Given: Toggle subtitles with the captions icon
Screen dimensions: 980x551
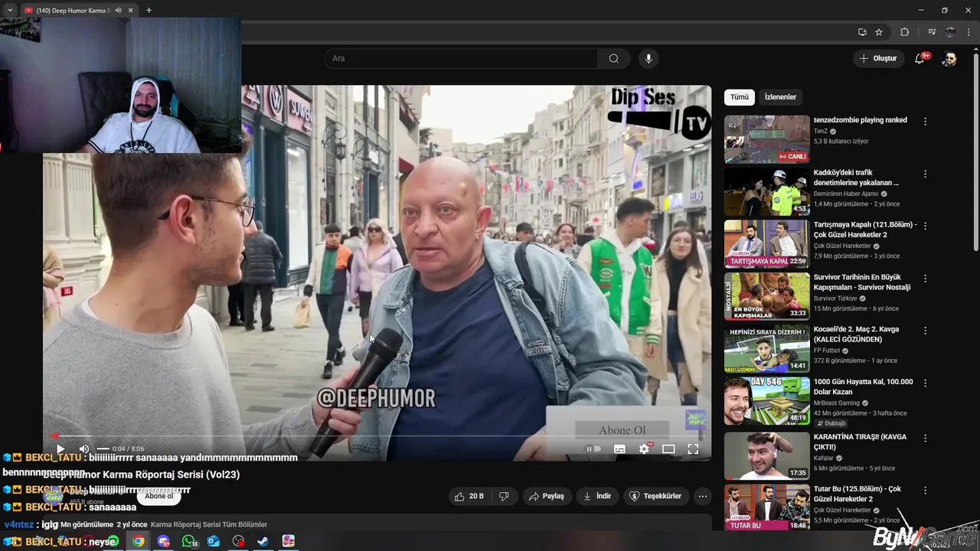Looking at the screenshot, I should [x=619, y=449].
